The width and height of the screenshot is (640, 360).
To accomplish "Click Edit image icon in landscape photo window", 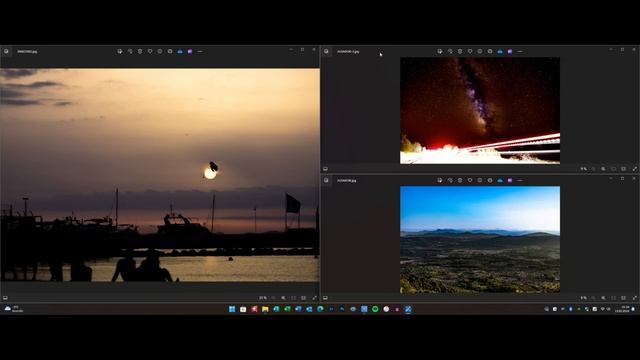I will click(x=440, y=180).
